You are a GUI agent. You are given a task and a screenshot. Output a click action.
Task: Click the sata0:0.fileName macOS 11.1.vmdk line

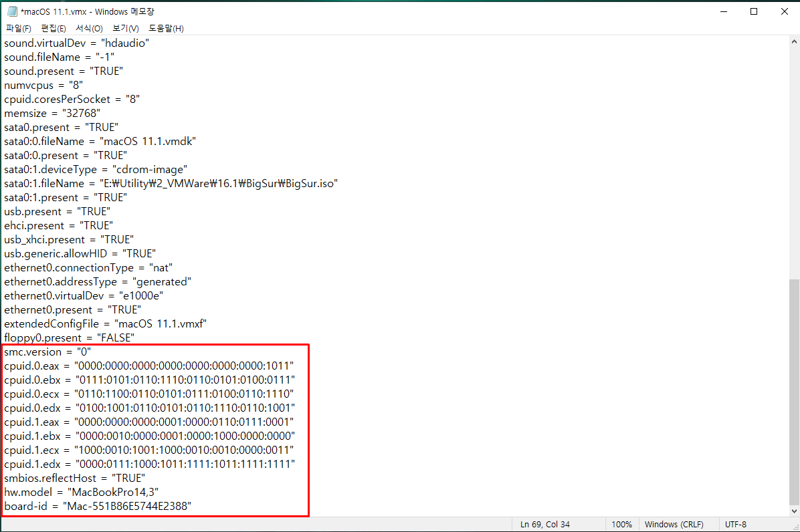[100, 141]
